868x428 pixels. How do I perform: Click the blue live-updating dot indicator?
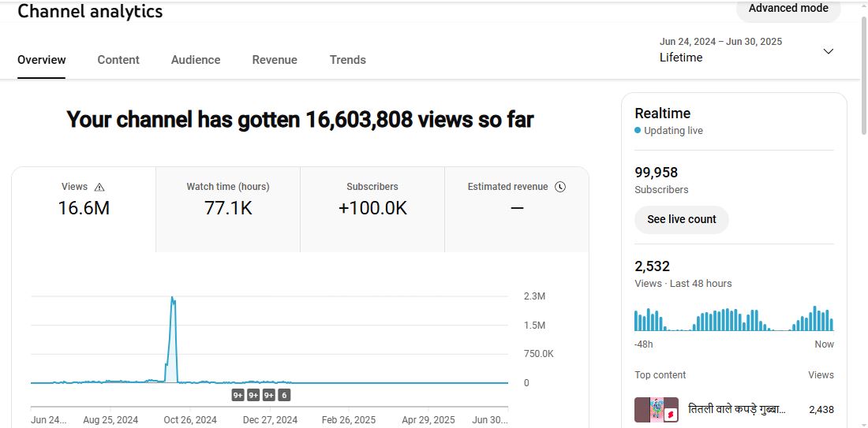pyautogui.click(x=638, y=131)
